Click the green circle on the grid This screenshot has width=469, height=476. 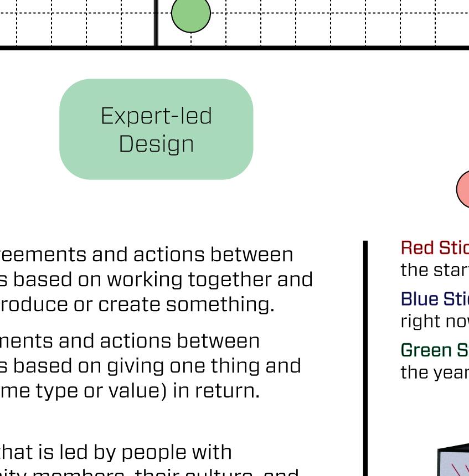tap(191, 13)
